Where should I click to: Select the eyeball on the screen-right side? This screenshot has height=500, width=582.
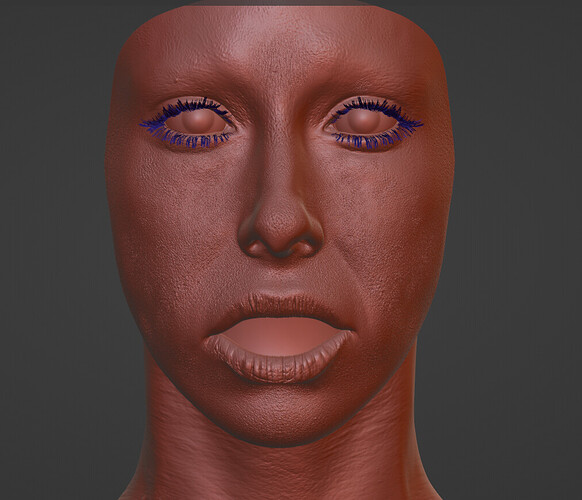point(365,121)
